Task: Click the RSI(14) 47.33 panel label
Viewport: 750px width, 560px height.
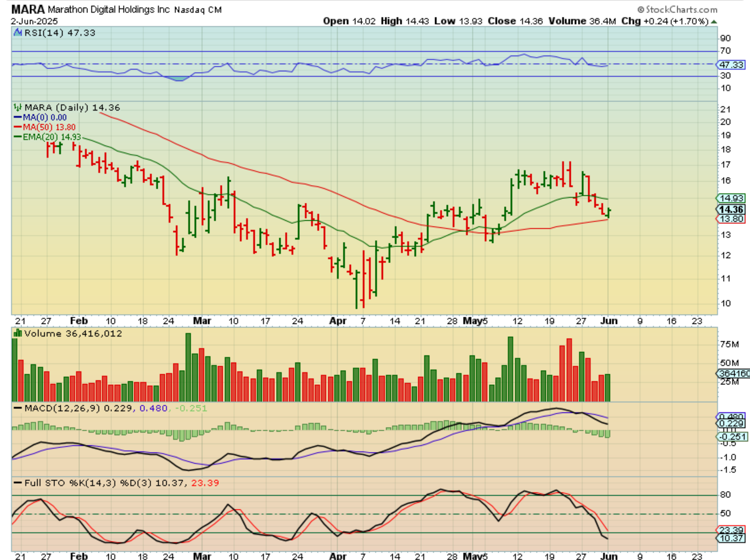Action: pos(60,33)
